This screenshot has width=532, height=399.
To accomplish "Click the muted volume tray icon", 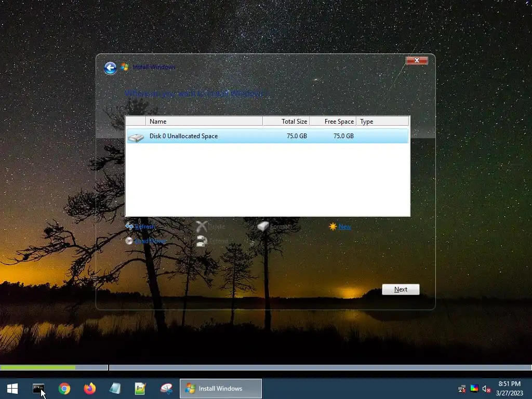I will [486, 389].
